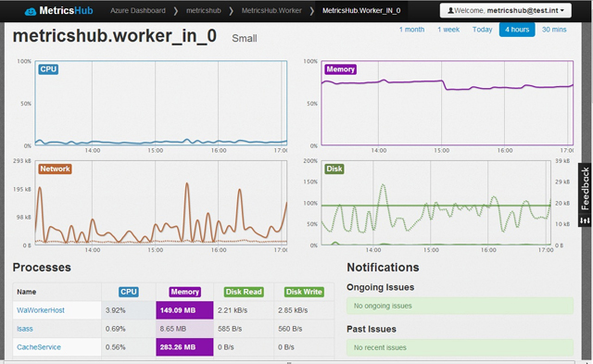Navigate to MetricsHub.Worker breadcrumb

coord(271,10)
